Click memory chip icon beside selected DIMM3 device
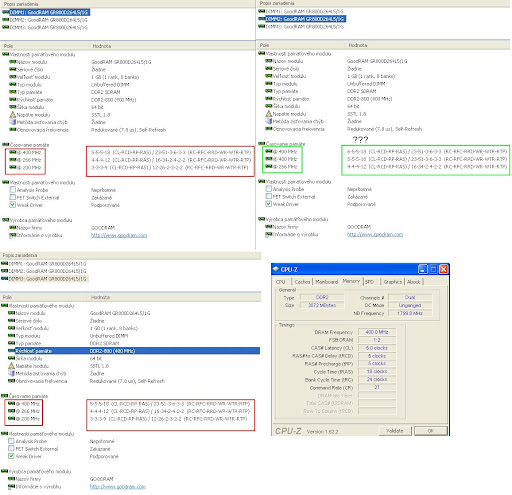Screen dimensions: 512x495 coord(4,278)
